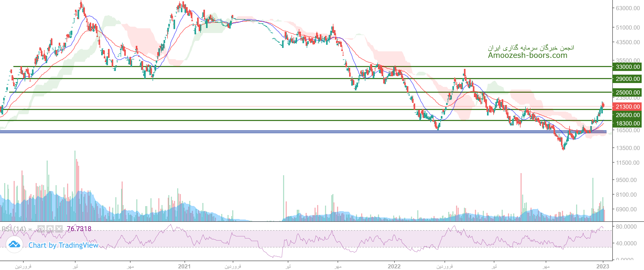Open the Chart by TradingView link
Viewport: 644px width, 270px height.
(x=63, y=245)
